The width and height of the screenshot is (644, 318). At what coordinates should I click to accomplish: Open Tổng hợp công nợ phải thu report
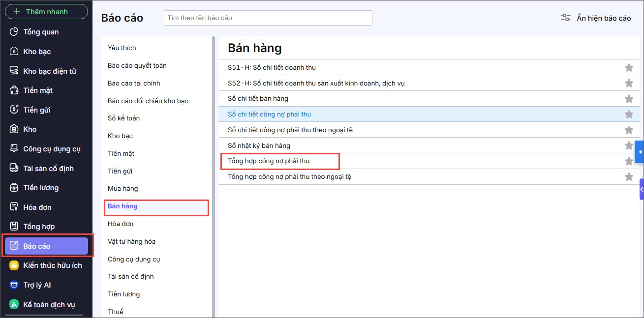(x=269, y=161)
